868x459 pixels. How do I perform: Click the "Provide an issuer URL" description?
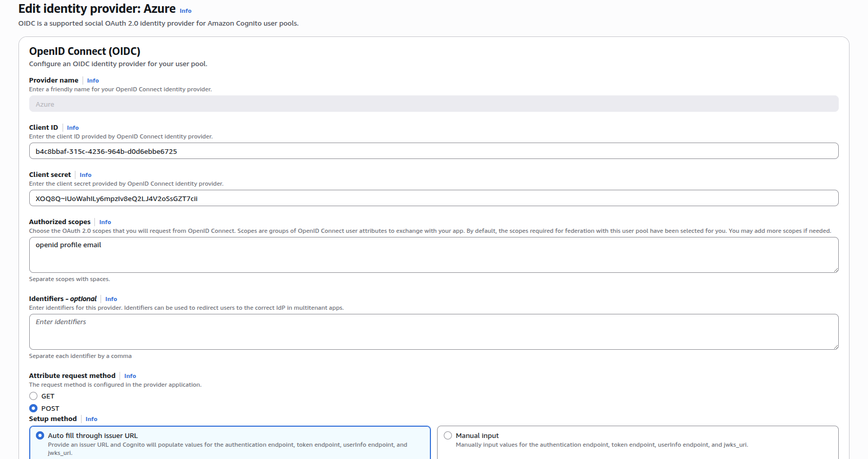[228, 449]
